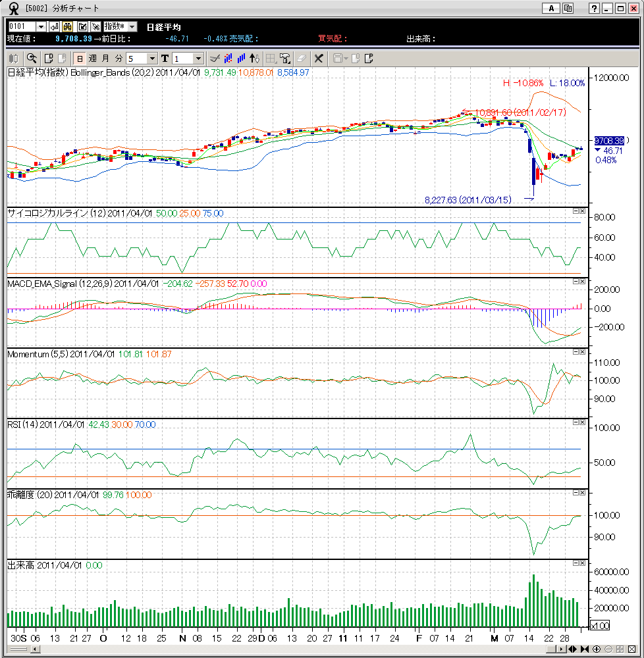Select the trend line drawing tool
The width and height of the screenshot is (644, 658).
[214, 58]
